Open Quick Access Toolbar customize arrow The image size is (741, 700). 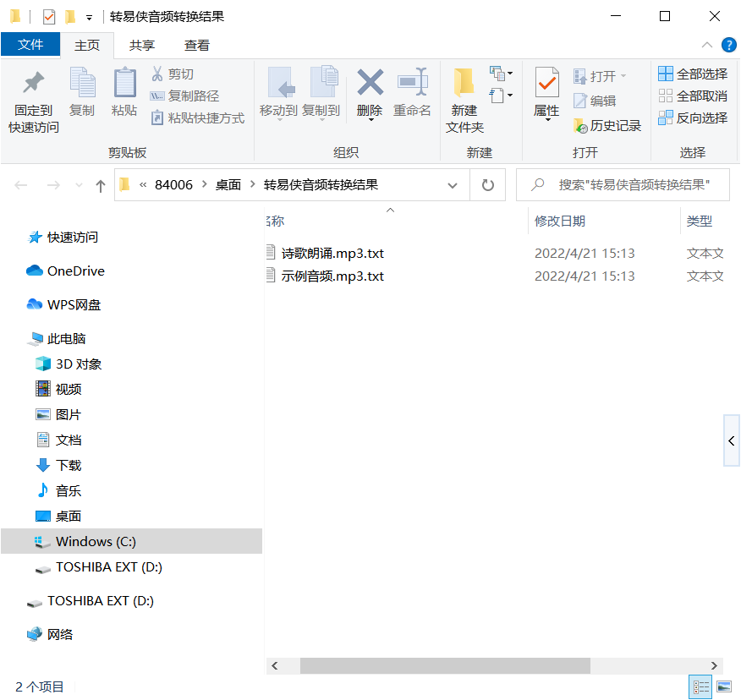coord(90,18)
